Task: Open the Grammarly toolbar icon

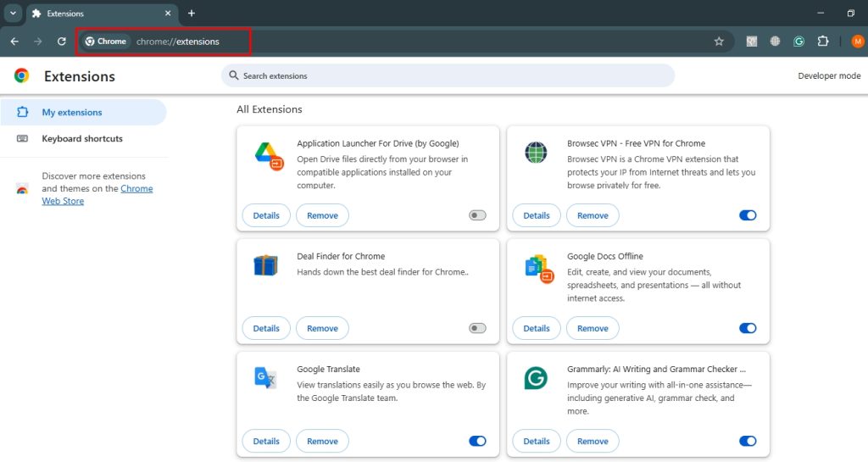Action: pos(798,42)
